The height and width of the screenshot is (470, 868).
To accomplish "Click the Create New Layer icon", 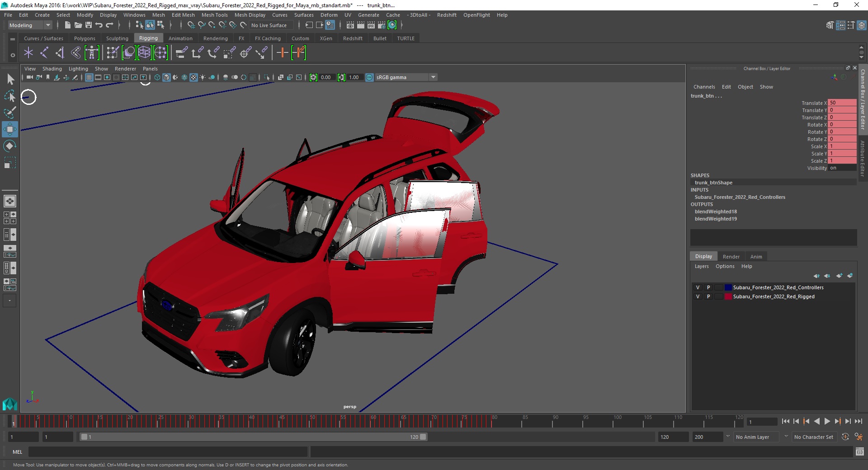I will click(x=839, y=276).
